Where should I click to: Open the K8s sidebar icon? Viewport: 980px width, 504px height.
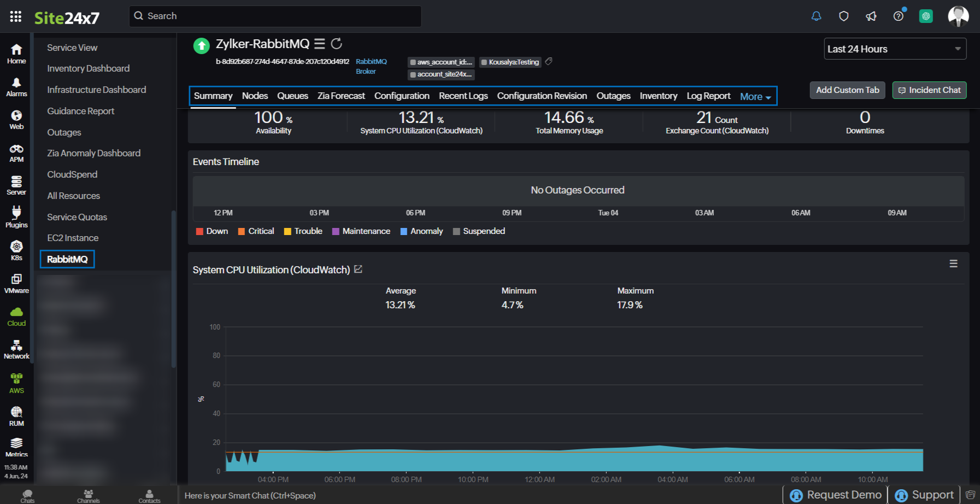[x=16, y=251]
